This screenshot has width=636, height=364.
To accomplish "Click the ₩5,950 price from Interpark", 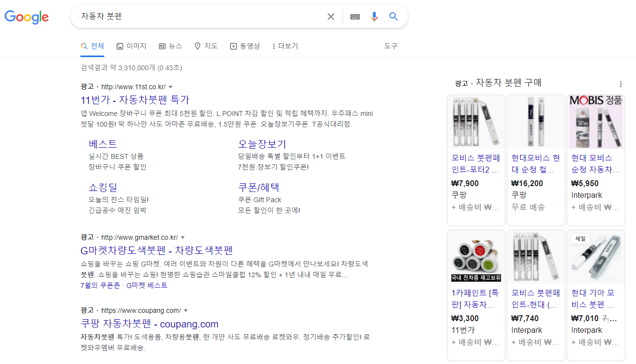I will (x=585, y=184).
